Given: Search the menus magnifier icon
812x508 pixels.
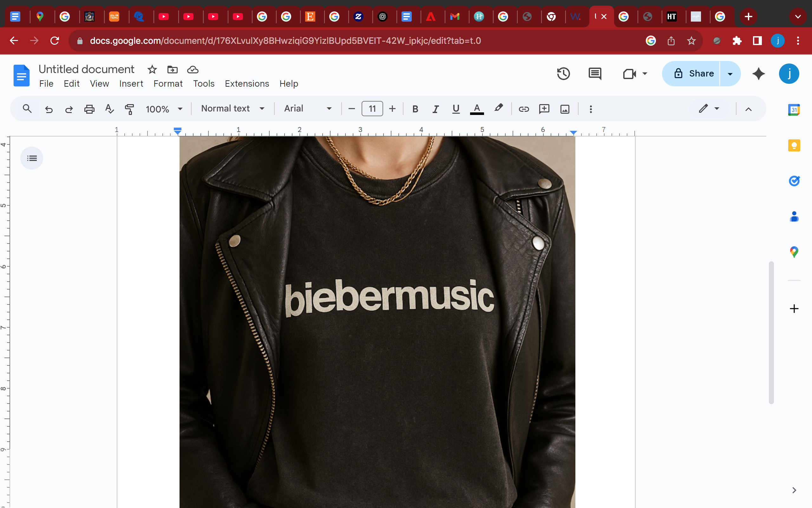Looking at the screenshot, I should (x=27, y=109).
